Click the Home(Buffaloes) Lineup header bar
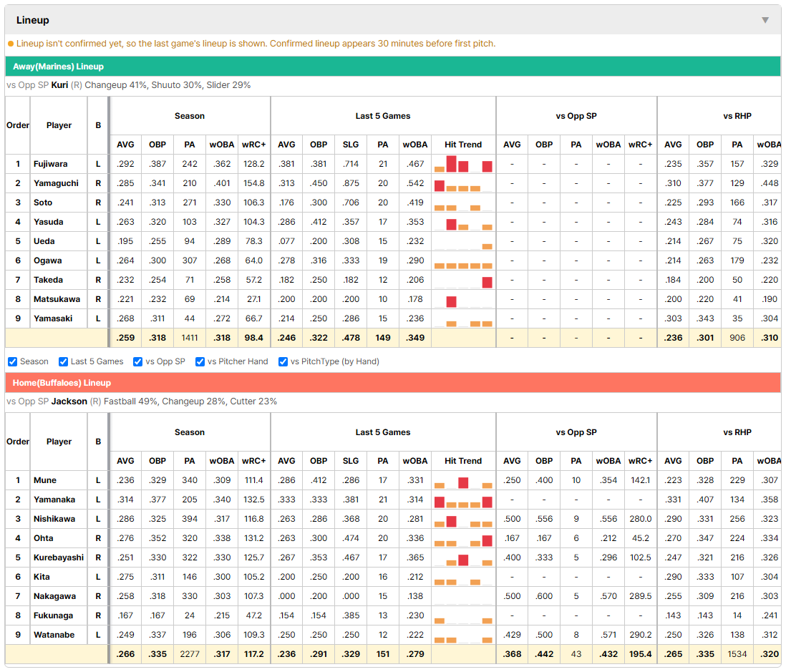The image size is (786, 672). tap(393, 383)
